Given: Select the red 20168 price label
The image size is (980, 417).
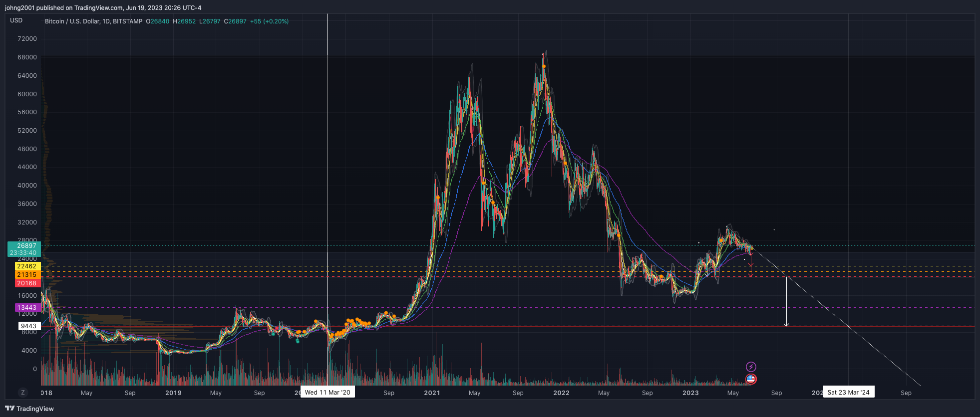Looking at the screenshot, I should pyautogui.click(x=26, y=283).
